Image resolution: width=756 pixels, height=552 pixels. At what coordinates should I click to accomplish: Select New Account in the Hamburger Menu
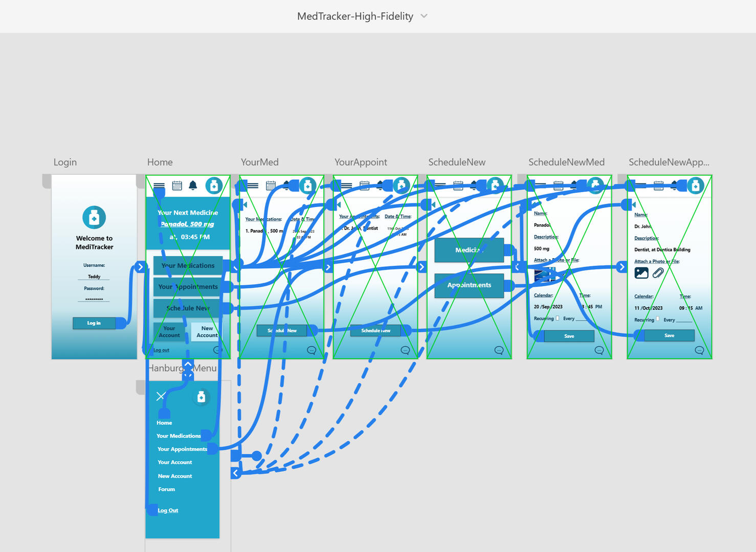[x=175, y=476]
